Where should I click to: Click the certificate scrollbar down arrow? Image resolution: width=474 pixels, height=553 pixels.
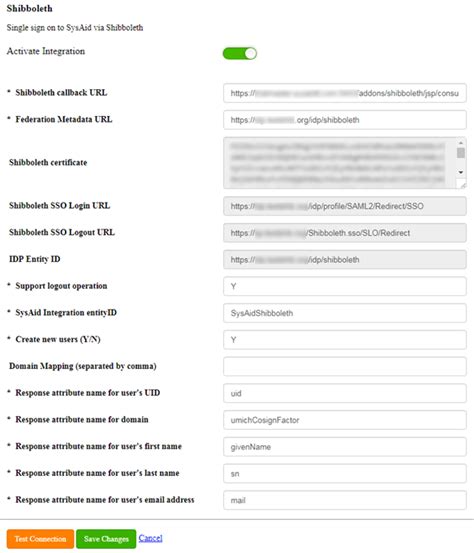click(461, 172)
